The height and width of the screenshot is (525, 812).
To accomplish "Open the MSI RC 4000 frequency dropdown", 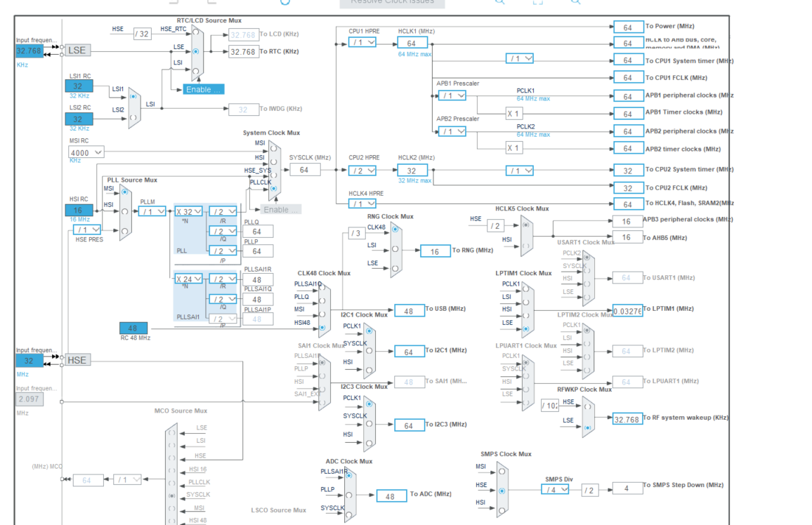I will (86, 152).
